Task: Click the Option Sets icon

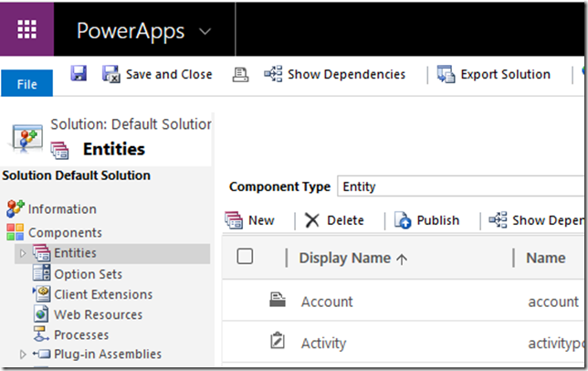Action: [42, 273]
